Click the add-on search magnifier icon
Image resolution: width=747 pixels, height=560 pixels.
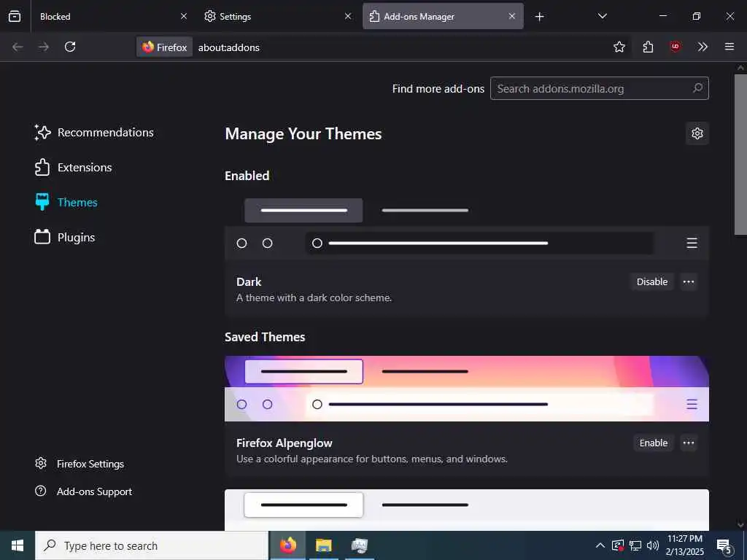[x=698, y=88]
